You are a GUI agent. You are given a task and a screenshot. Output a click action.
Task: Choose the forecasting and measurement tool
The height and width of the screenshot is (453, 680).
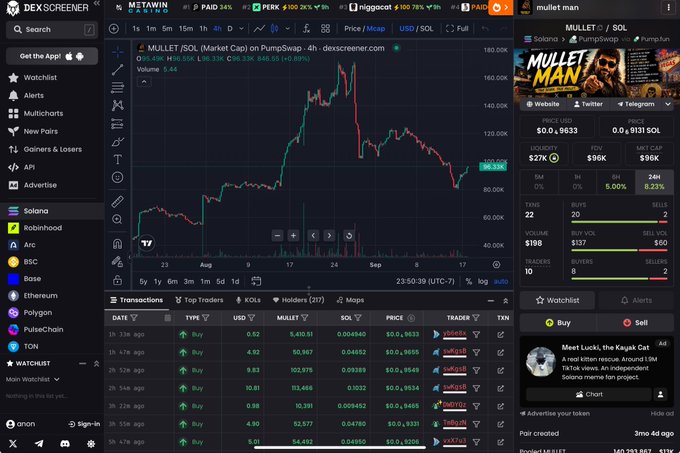tap(117, 124)
